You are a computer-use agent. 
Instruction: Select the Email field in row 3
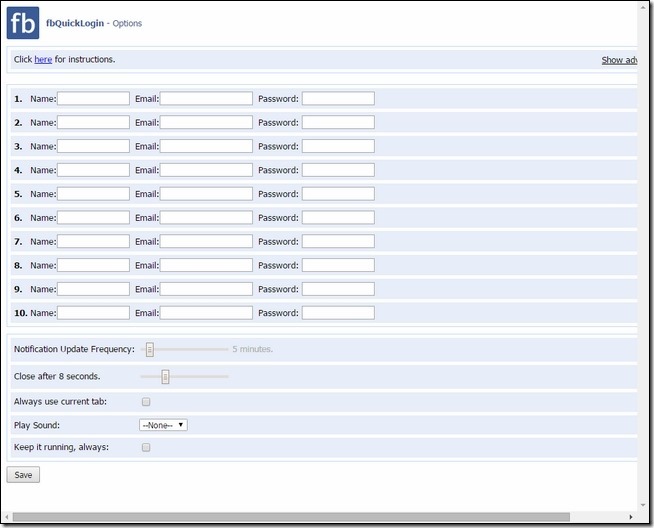(206, 146)
